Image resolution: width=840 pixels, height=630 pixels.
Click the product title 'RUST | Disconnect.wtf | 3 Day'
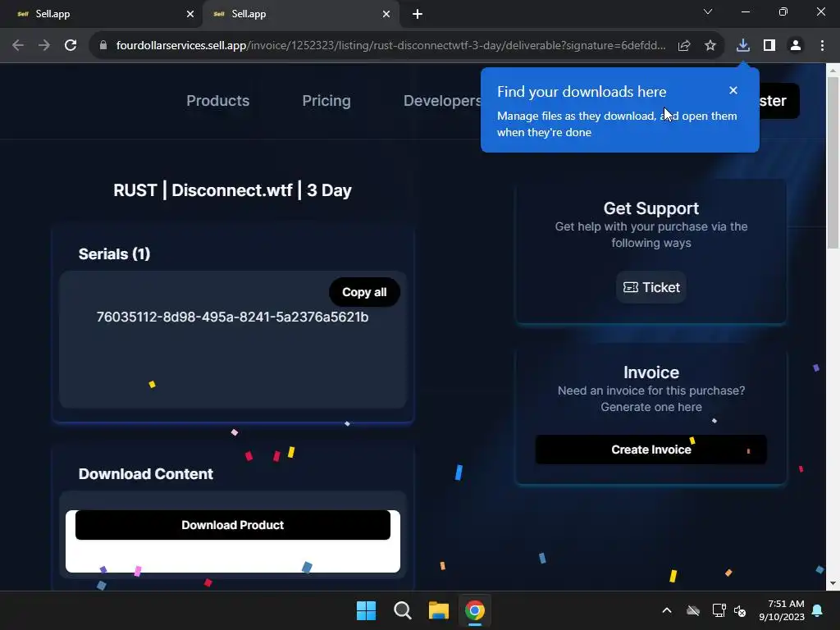[232, 190]
